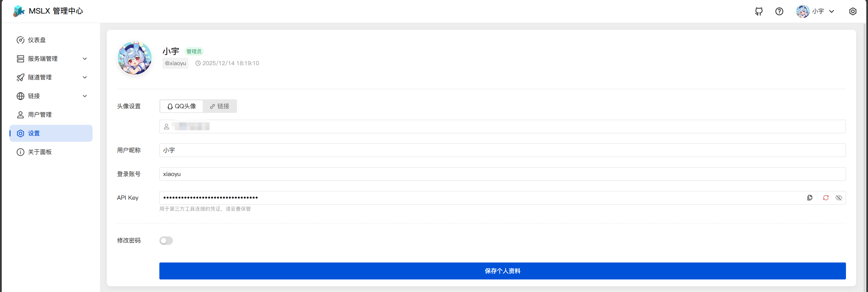Show the hidden API Key value
This screenshot has height=292, width=868.
pos(839,198)
